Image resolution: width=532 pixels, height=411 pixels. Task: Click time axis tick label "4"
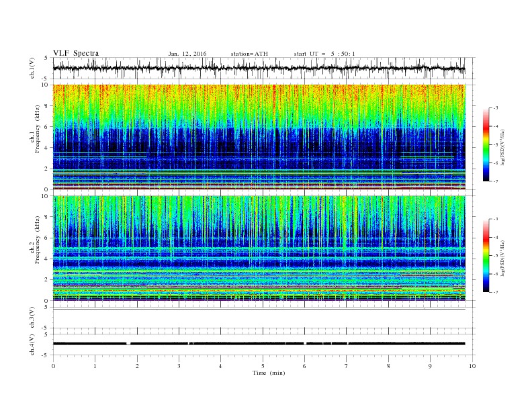point(221,366)
